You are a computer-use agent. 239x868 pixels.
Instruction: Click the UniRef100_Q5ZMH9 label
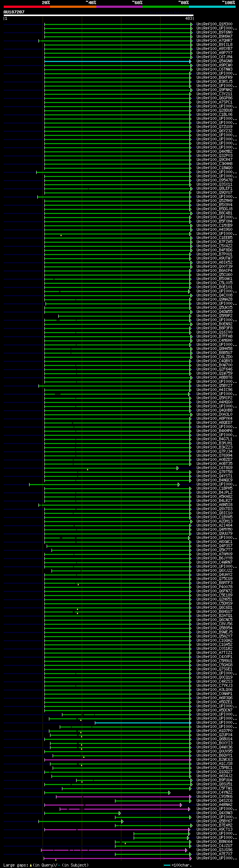click(214, 201)
